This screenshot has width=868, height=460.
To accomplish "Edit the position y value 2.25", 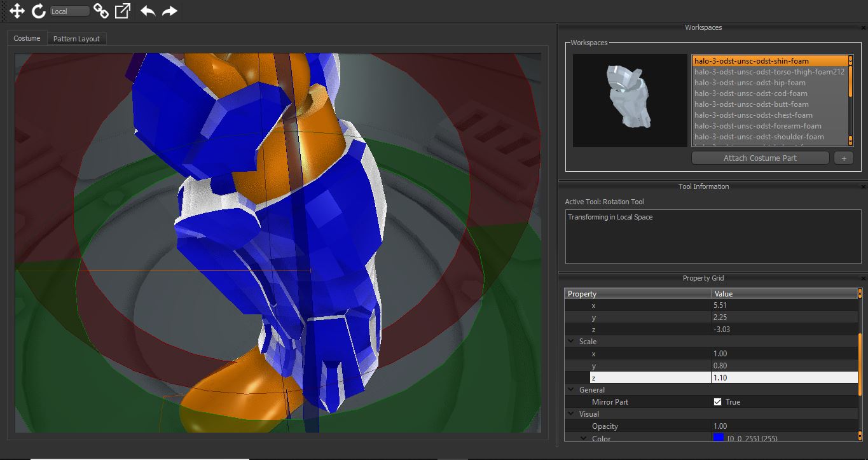I will coord(784,317).
